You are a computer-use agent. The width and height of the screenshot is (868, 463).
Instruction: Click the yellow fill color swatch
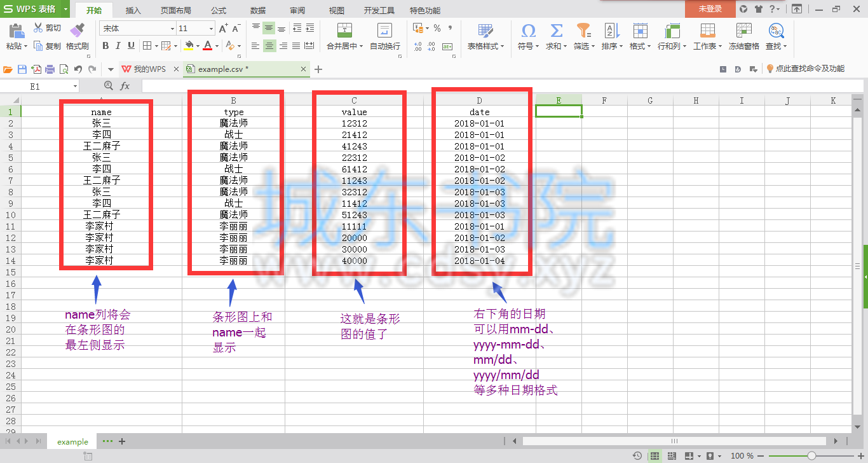[x=188, y=46]
